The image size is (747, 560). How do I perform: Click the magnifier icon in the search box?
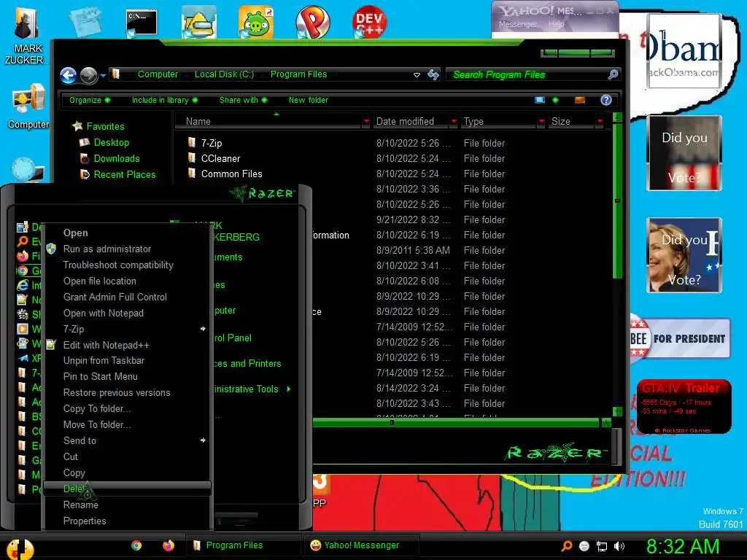613,74
